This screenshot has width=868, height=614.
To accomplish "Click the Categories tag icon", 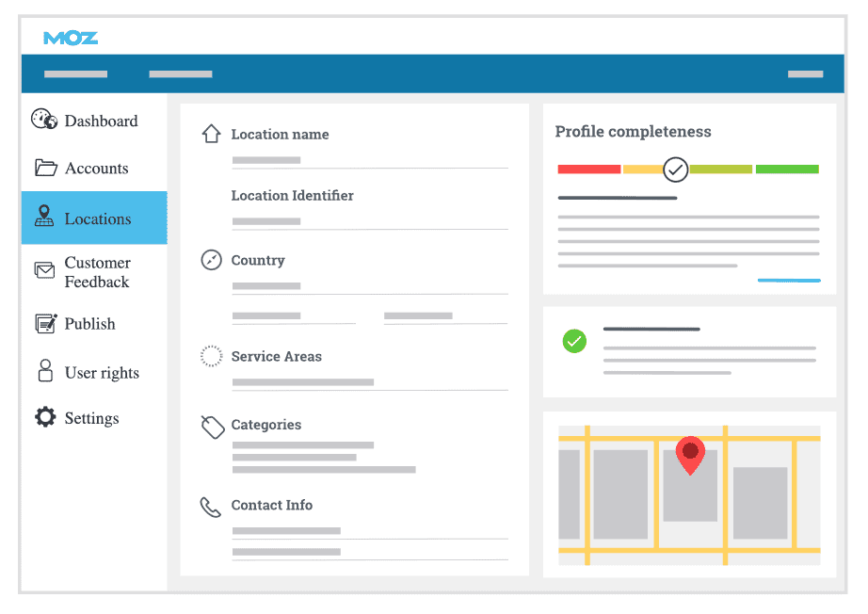I will (x=212, y=427).
